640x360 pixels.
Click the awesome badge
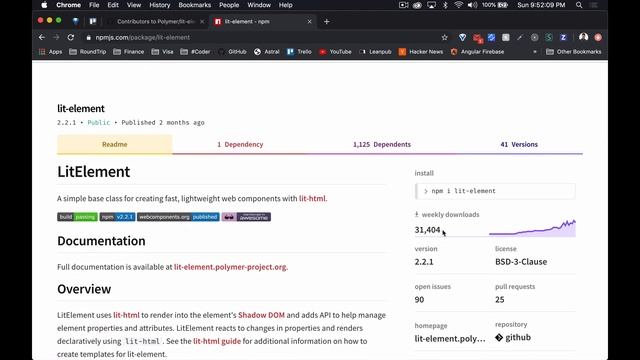[246, 217]
